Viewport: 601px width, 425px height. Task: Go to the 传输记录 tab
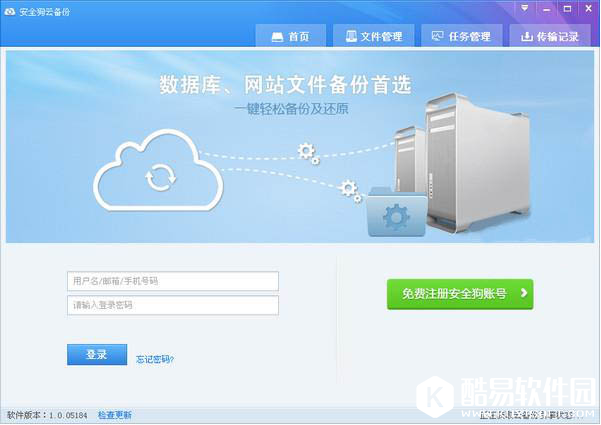pos(550,36)
